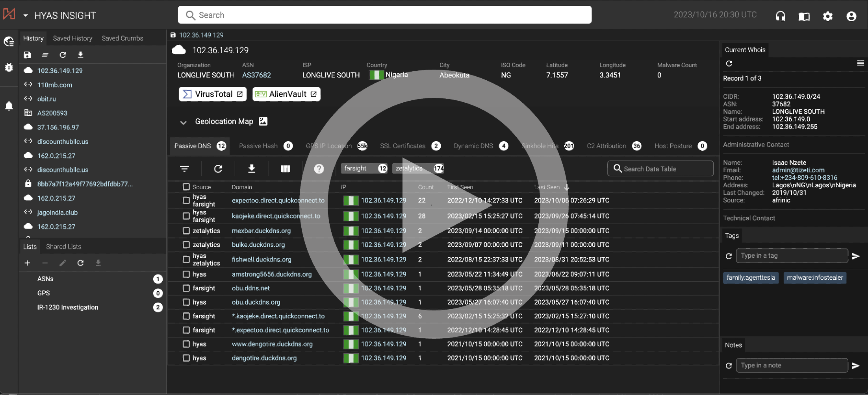The height and width of the screenshot is (395, 868).
Task: Download the Passive DNS table data
Action: pyautogui.click(x=252, y=169)
